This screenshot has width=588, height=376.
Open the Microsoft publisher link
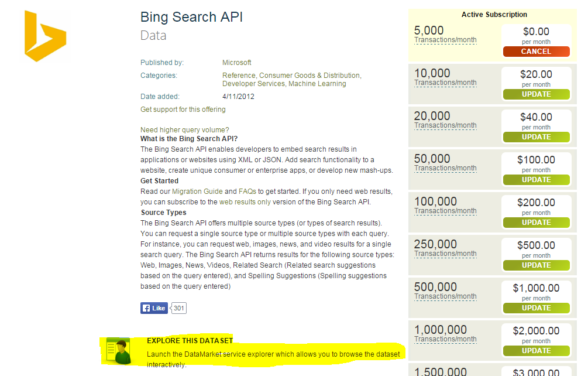point(236,63)
